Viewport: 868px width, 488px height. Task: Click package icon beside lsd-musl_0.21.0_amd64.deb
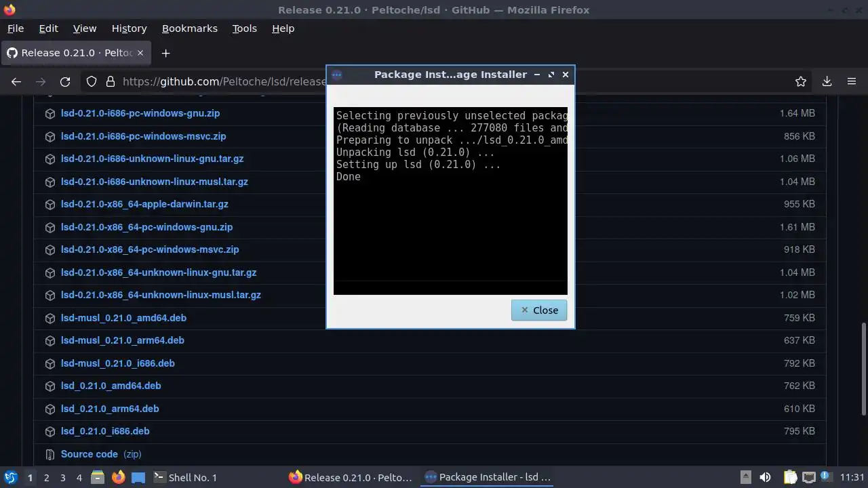(50, 319)
